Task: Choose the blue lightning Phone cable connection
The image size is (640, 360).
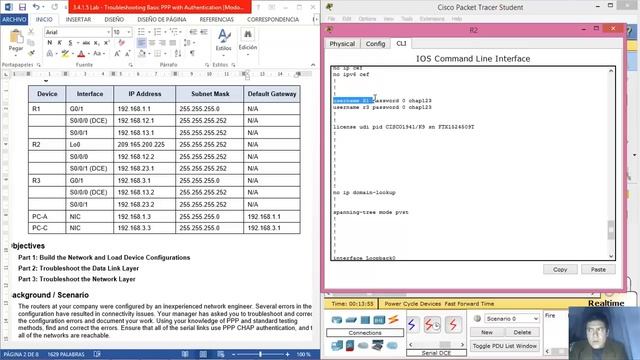Action: tap(412, 325)
